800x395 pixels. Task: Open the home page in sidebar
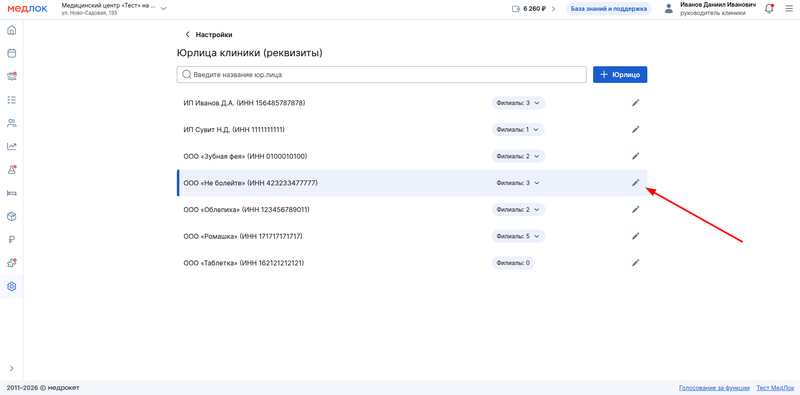pyautogui.click(x=11, y=30)
